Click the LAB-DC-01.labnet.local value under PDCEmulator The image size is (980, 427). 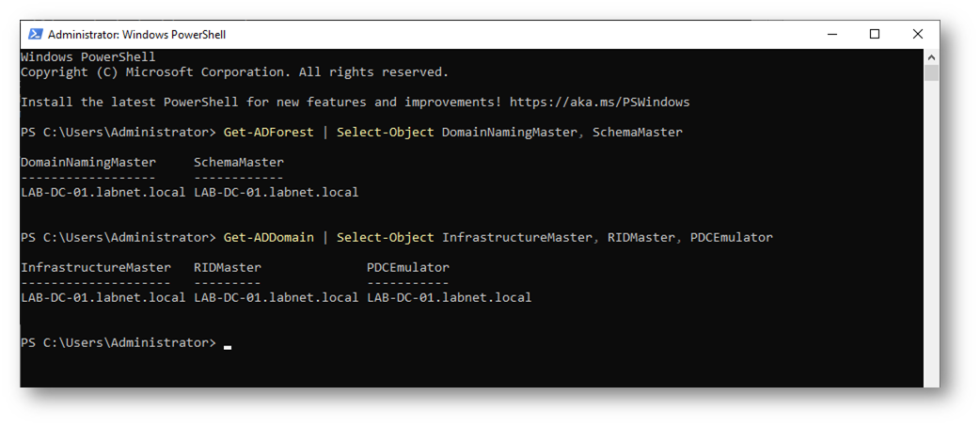tap(450, 297)
